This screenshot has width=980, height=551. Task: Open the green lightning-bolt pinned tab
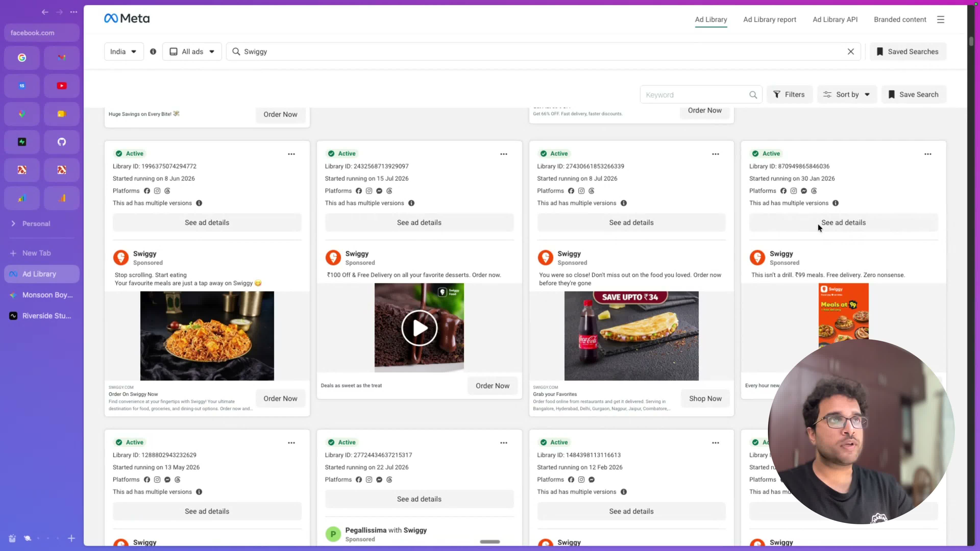[22, 142]
